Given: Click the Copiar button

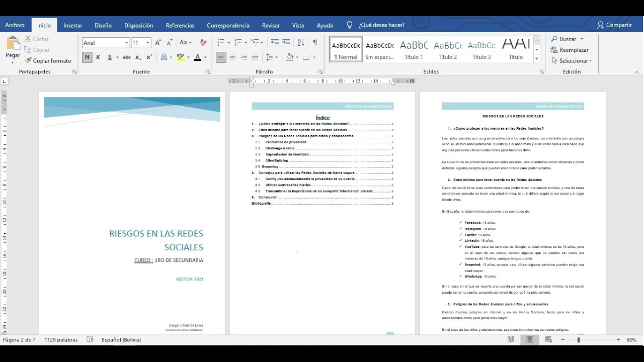Looking at the screenshot, I should 37,50.
